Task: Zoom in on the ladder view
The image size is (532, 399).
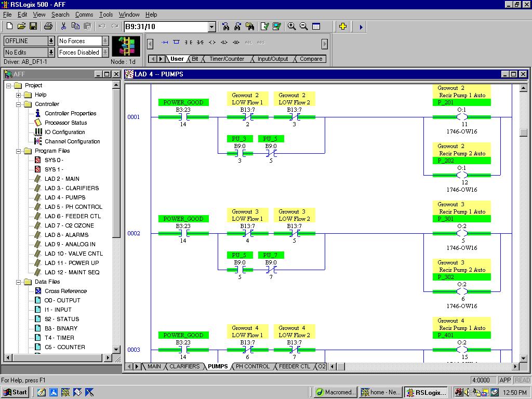Action: pyautogui.click(x=291, y=26)
